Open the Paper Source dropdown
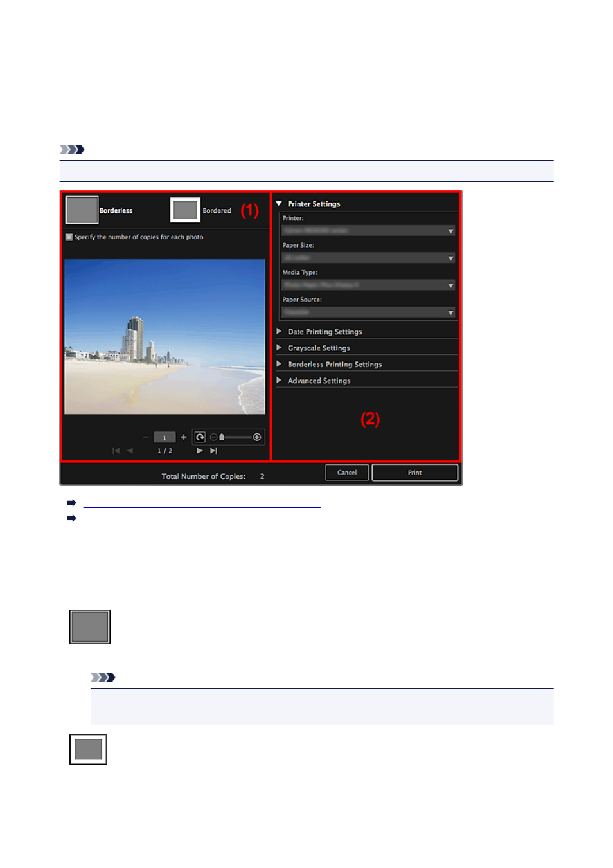The width and height of the screenshot is (613, 868). click(368, 312)
